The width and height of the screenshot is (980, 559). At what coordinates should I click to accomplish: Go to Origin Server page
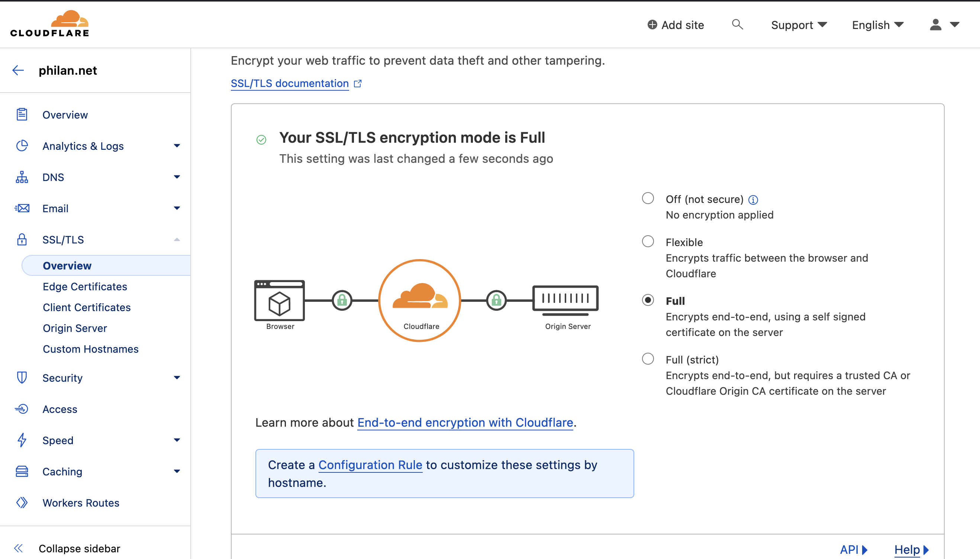coord(75,328)
